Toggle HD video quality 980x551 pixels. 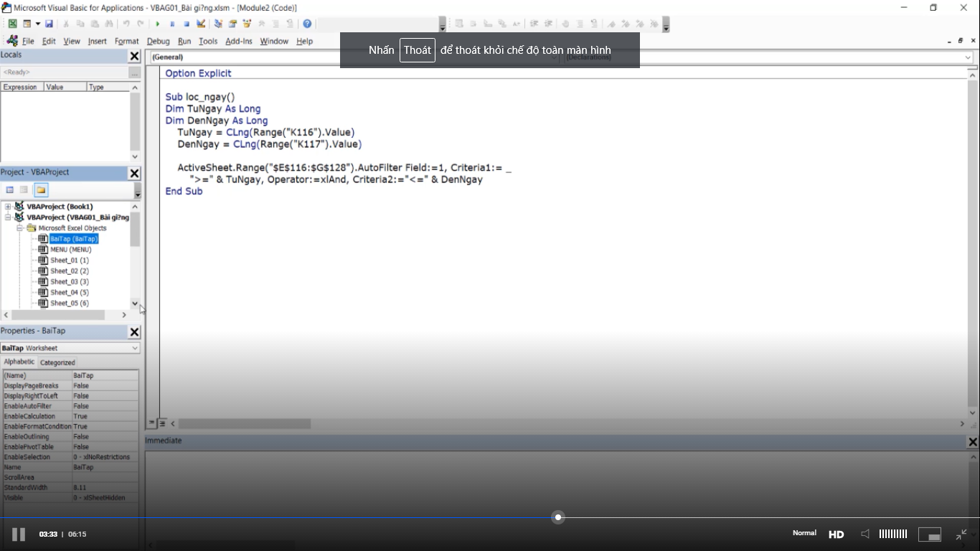[x=837, y=534]
